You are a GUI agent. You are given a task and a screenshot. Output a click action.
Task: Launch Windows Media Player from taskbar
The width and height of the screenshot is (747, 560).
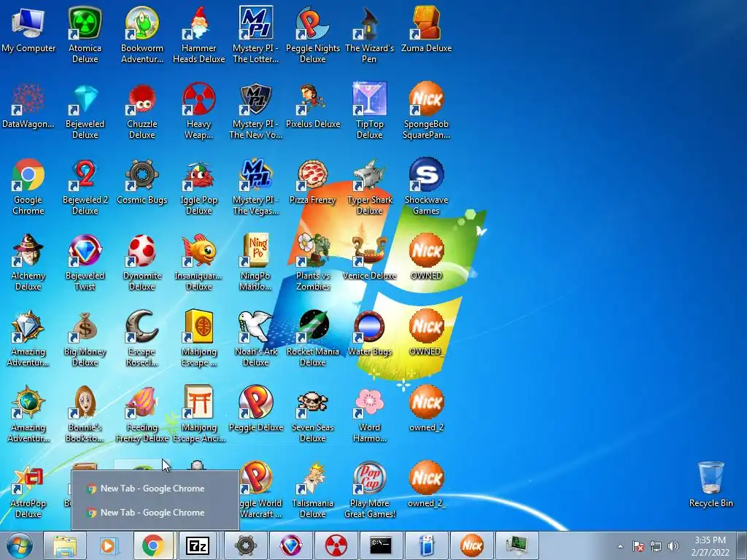click(109, 545)
